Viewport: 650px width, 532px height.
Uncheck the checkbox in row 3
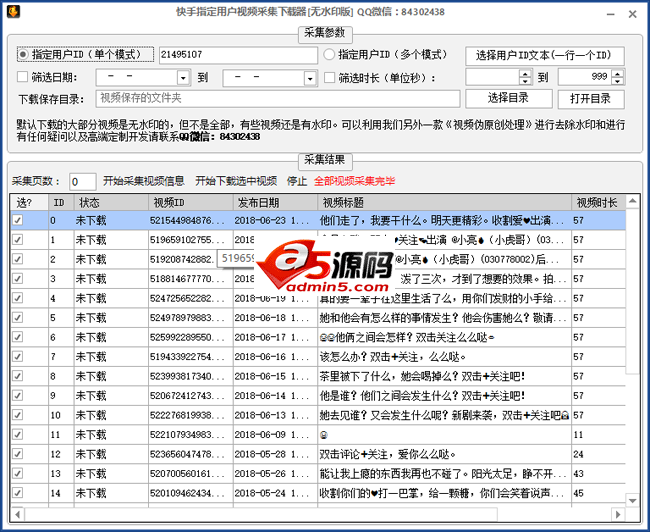(x=17, y=279)
